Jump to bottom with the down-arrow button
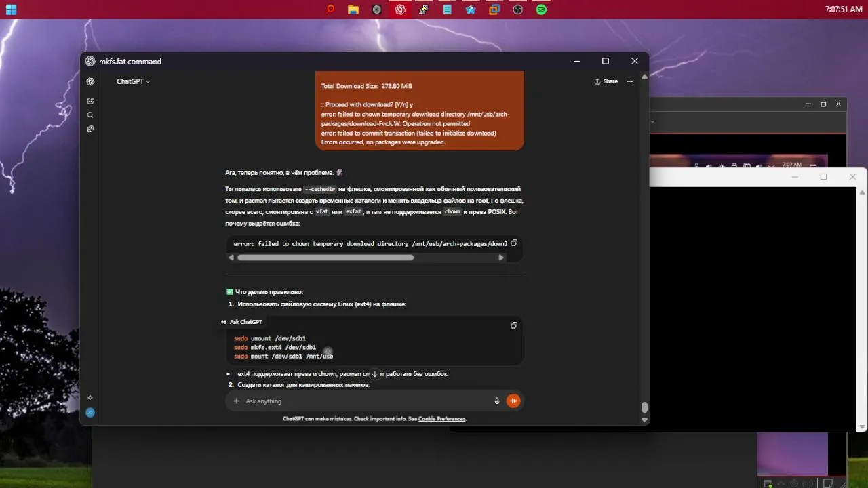The image size is (868, 488). pyautogui.click(x=374, y=374)
